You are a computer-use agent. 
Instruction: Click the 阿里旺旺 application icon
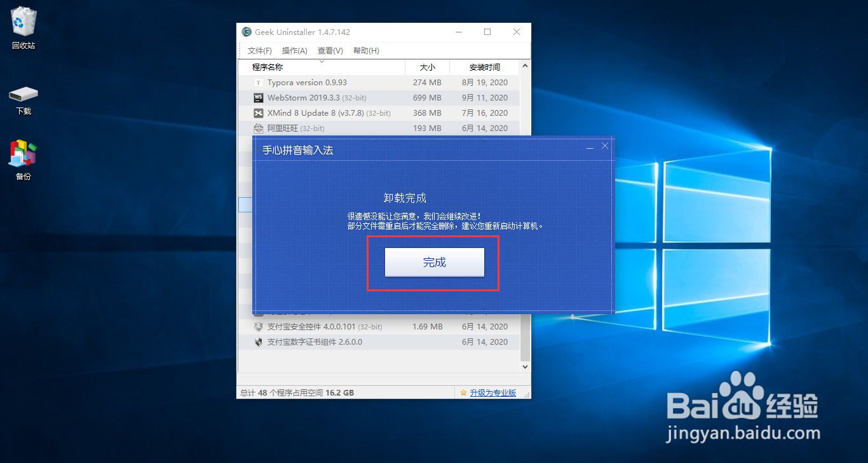point(259,128)
